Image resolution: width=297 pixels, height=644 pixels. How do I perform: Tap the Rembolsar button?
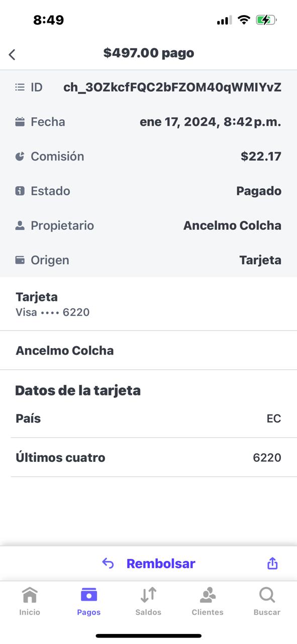161,563
